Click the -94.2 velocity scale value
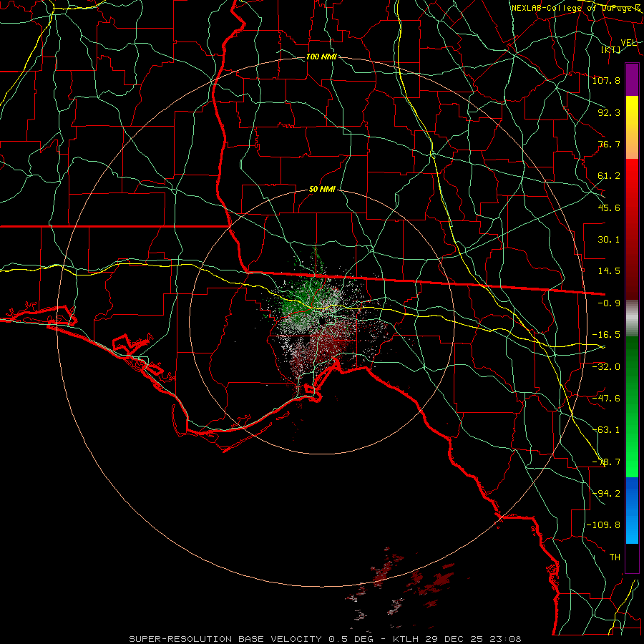 606,494
